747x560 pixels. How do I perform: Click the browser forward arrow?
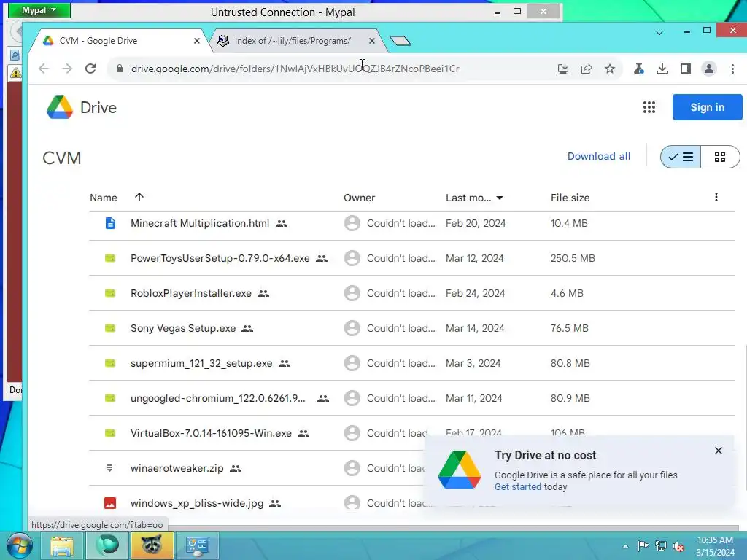point(67,69)
